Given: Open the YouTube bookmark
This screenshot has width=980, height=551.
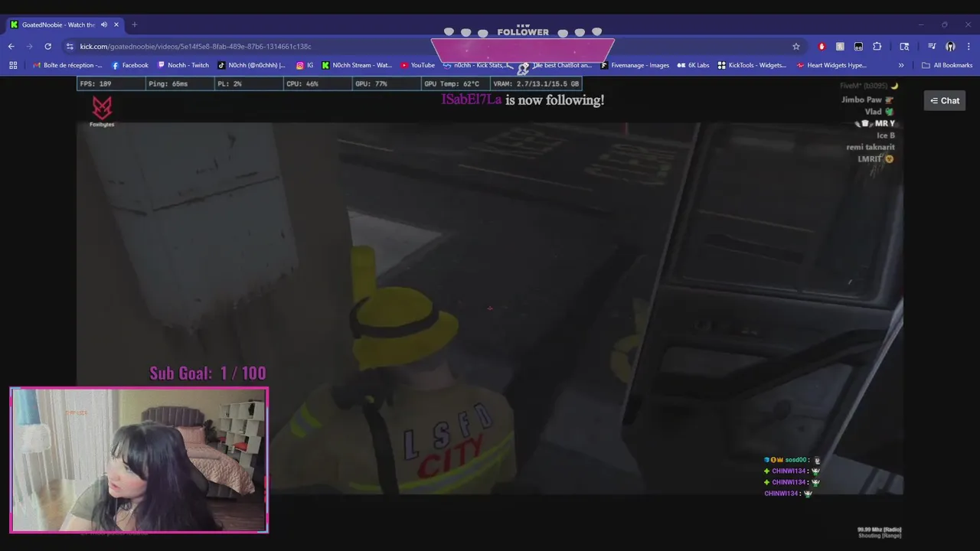Looking at the screenshot, I should tap(417, 65).
